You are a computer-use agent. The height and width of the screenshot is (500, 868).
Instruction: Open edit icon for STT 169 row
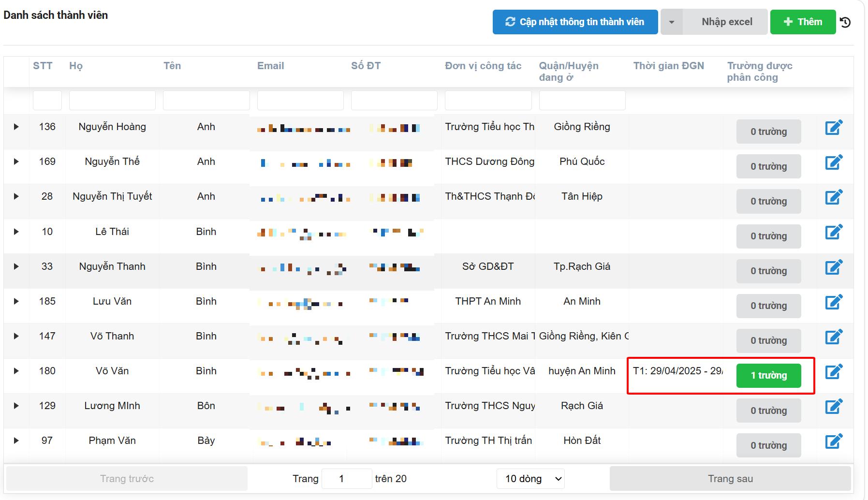834,162
